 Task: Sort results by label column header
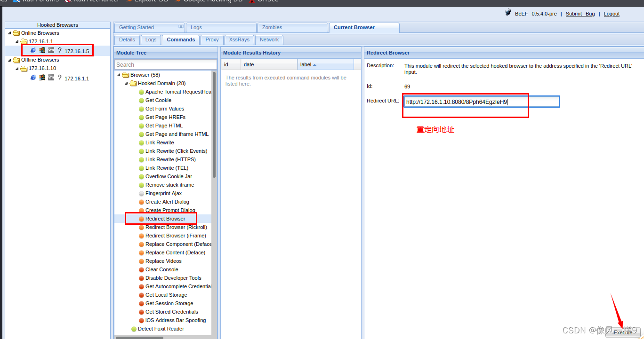point(325,64)
